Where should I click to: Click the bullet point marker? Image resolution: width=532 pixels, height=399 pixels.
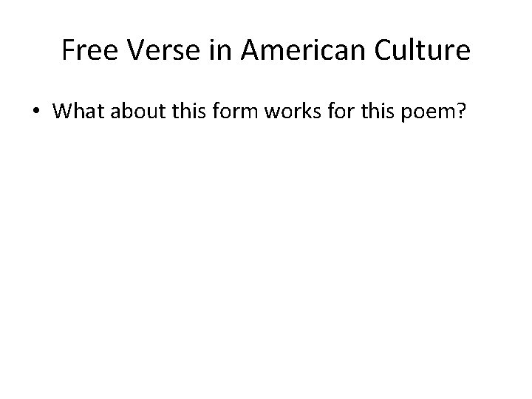click(x=35, y=113)
